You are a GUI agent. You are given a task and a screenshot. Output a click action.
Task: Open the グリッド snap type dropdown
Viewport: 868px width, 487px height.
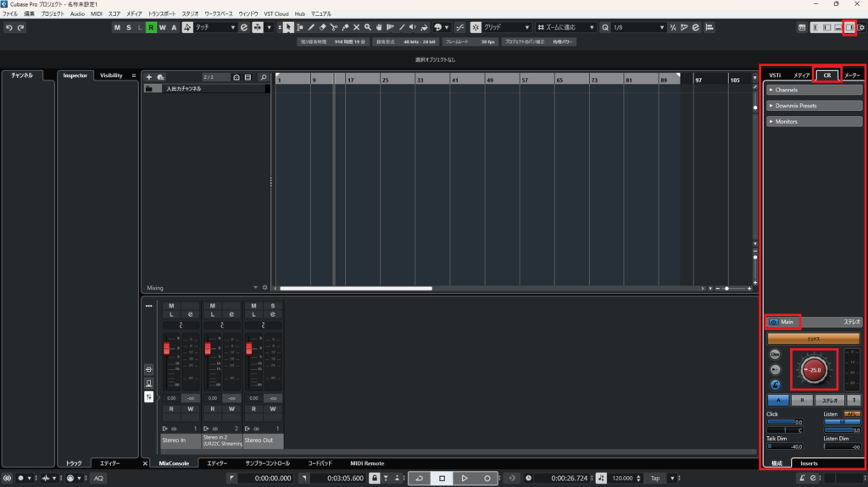tap(507, 27)
